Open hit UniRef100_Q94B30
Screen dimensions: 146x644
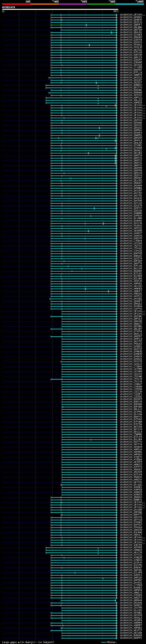131,20
